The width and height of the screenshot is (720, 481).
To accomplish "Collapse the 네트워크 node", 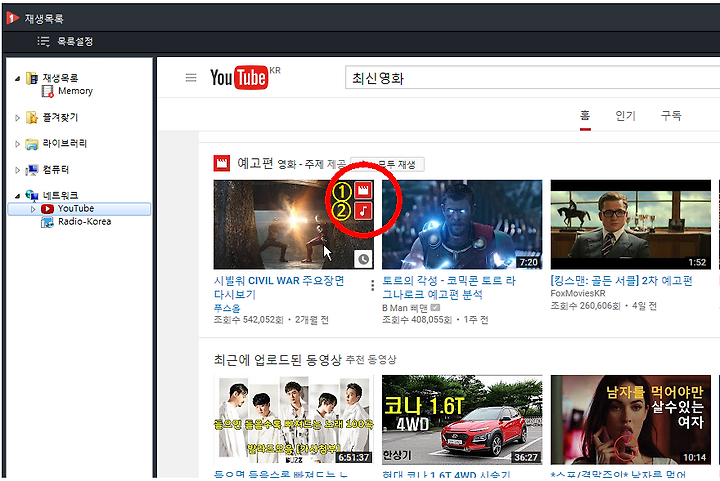I will click(x=17, y=196).
